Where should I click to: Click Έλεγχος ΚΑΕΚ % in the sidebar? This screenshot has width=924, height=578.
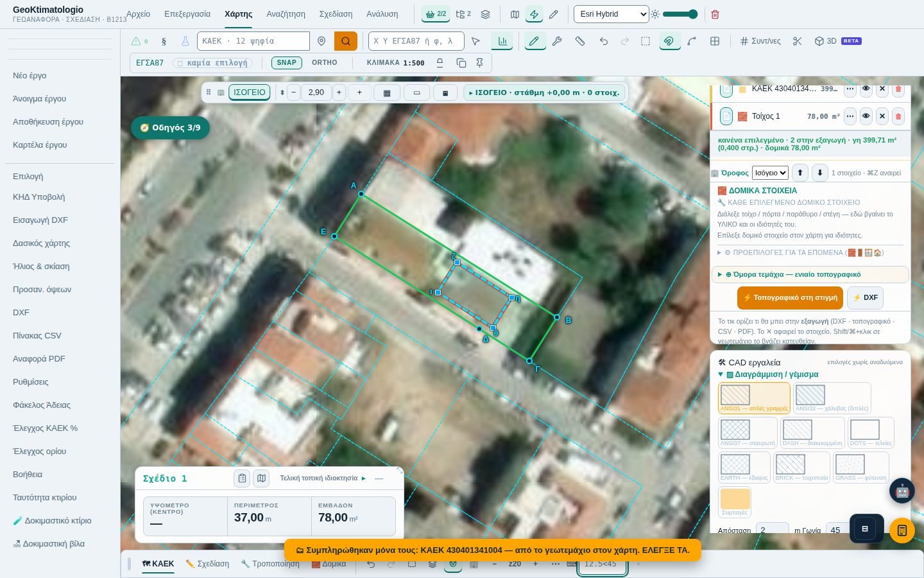pyautogui.click(x=45, y=428)
